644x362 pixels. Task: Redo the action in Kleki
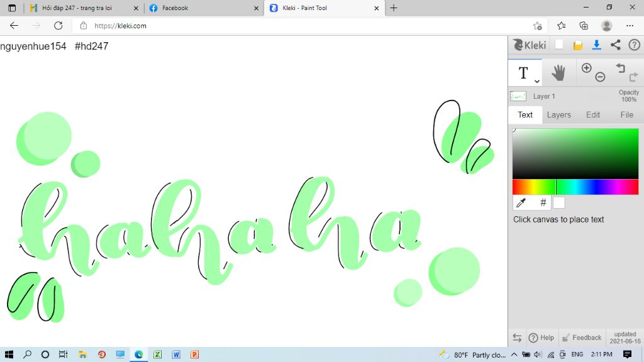(633, 77)
